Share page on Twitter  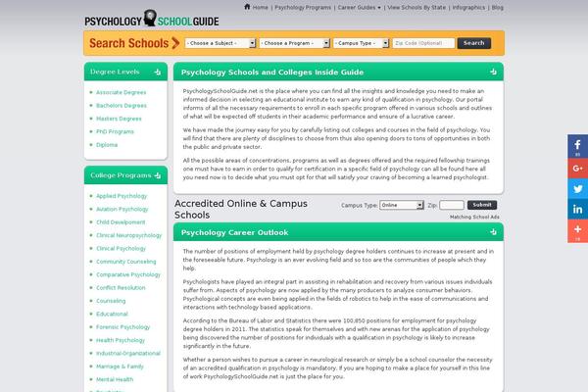577,189
